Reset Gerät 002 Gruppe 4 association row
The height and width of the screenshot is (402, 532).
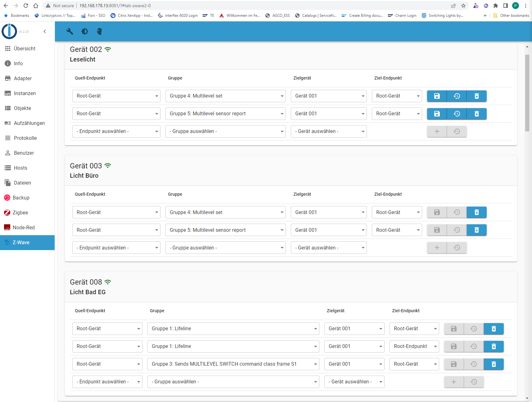[457, 96]
